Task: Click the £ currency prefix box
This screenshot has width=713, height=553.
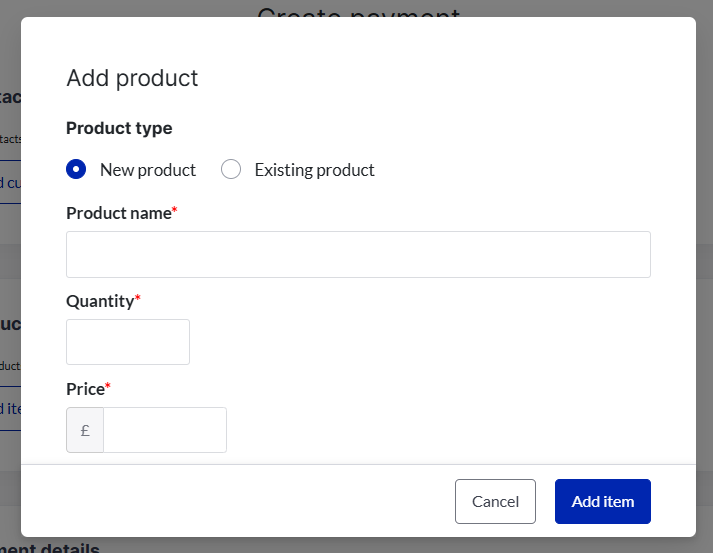Action: (x=85, y=430)
